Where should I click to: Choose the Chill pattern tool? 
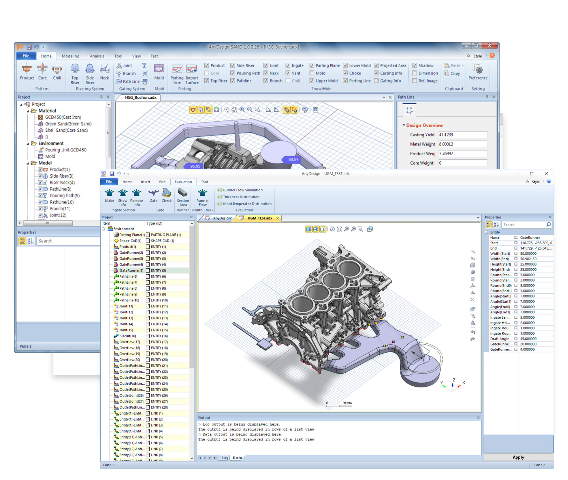click(57, 71)
